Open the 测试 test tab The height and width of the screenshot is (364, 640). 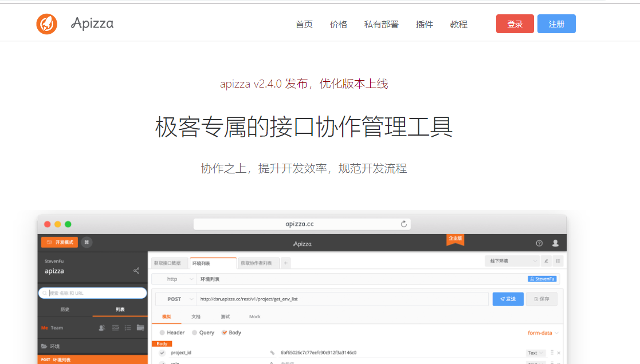click(225, 316)
